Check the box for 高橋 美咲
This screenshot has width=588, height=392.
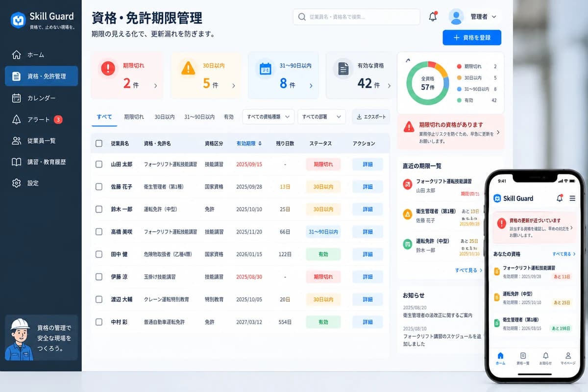(x=99, y=232)
